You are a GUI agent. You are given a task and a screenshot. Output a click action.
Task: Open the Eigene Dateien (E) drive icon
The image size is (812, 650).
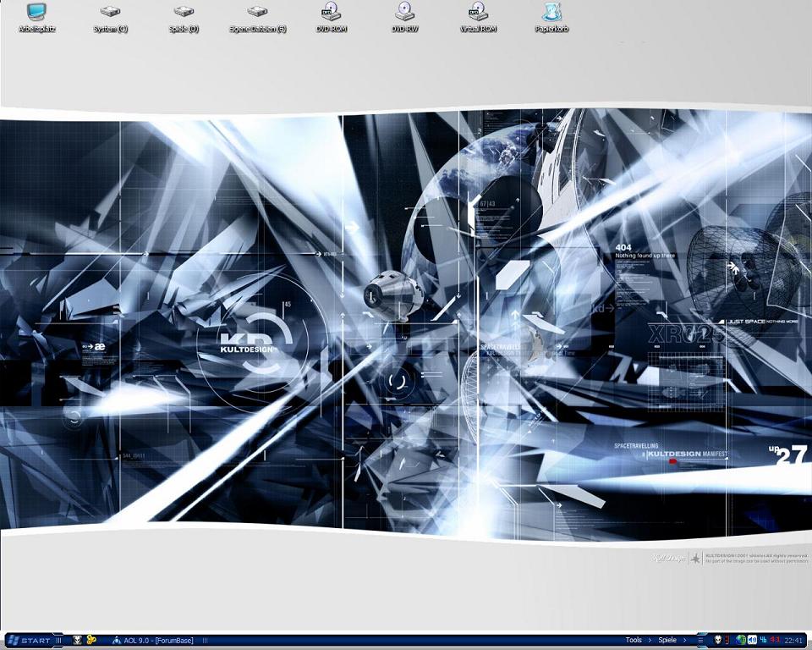coord(257,18)
